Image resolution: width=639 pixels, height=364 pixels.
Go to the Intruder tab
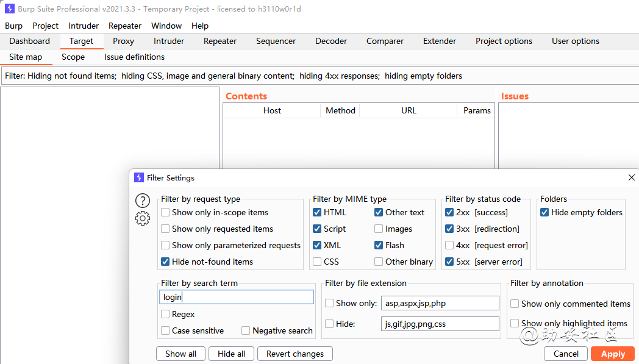point(169,41)
